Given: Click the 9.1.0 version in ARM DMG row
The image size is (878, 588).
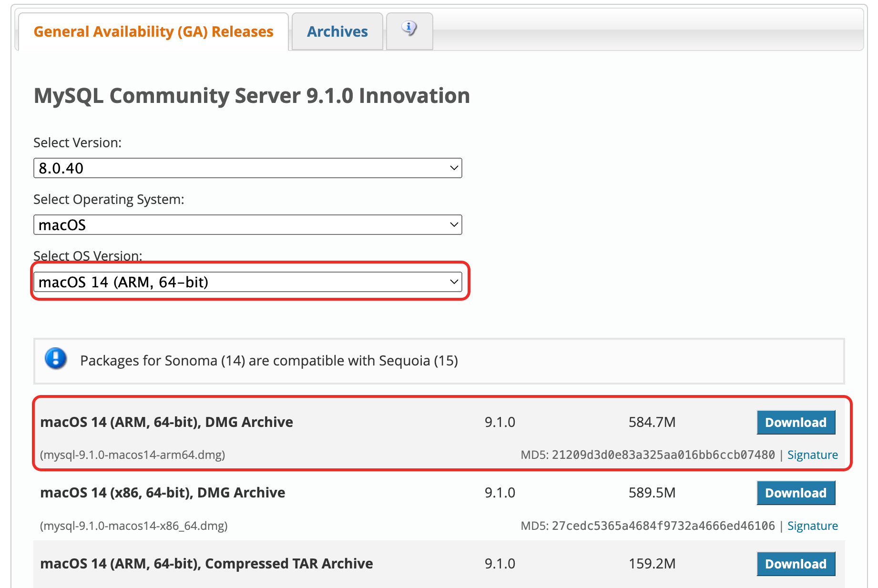Looking at the screenshot, I should 500,422.
